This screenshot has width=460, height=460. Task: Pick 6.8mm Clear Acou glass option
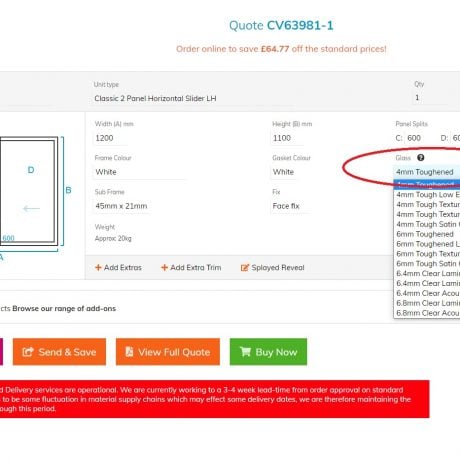(x=427, y=313)
